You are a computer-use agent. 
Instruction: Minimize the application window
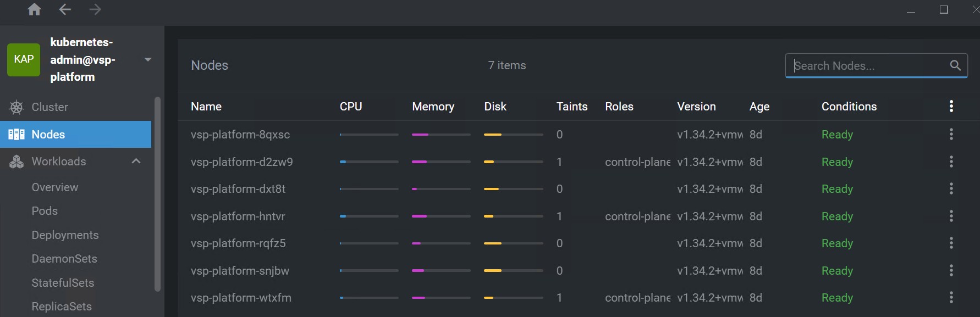(911, 11)
